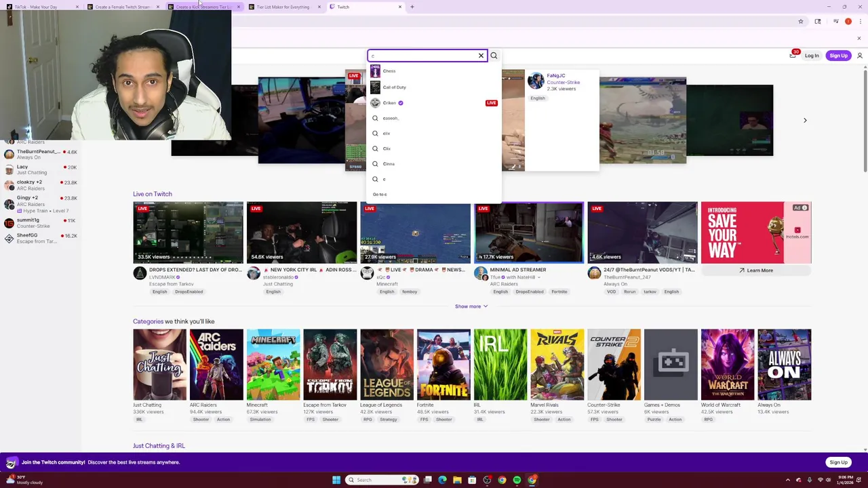Open the Counter-Strike 2 category cover
868x488 pixels.
(x=614, y=365)
